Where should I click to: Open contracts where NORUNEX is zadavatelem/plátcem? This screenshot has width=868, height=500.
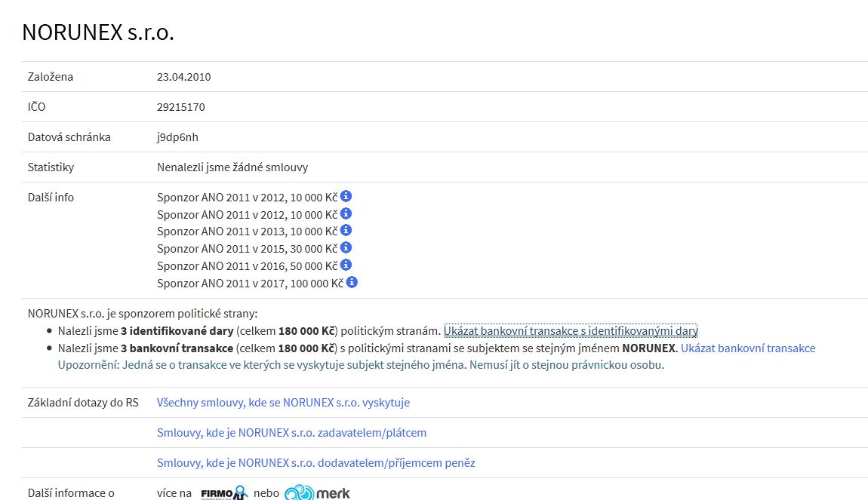pyautogui.click(x=292, y=433)
